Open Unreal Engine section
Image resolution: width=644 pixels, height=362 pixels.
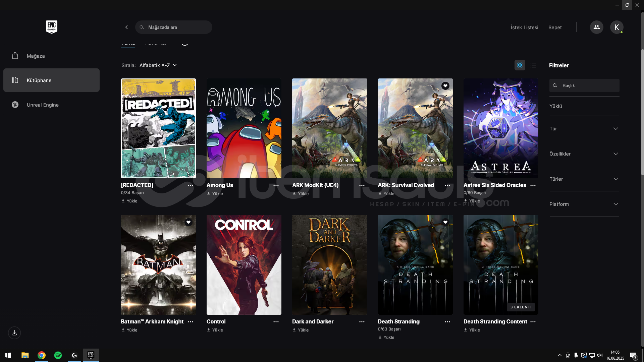pyautogui.click(x=51, y=105)
